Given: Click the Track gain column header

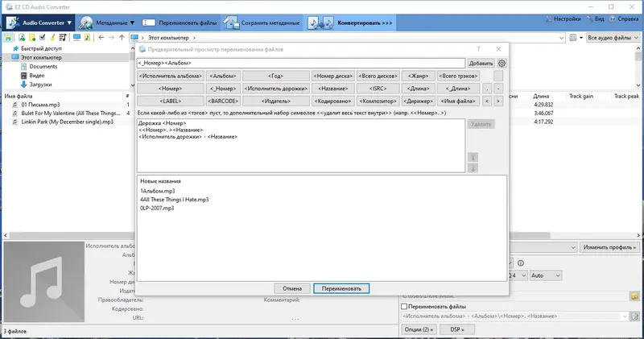Looking at the screenshot, I should tap(581, 96).
